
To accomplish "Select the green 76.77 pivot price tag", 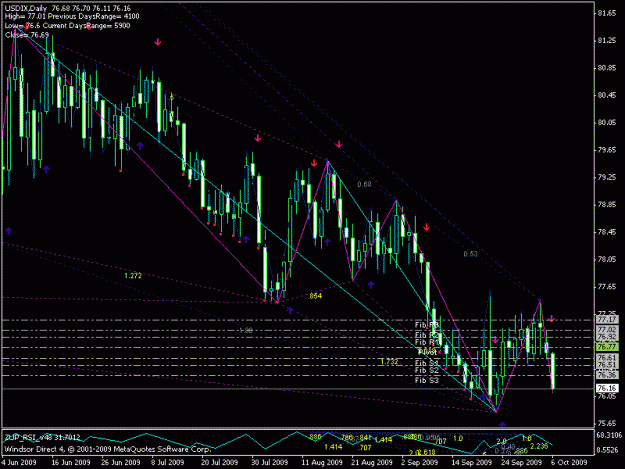I will click(x=607, y=347).
